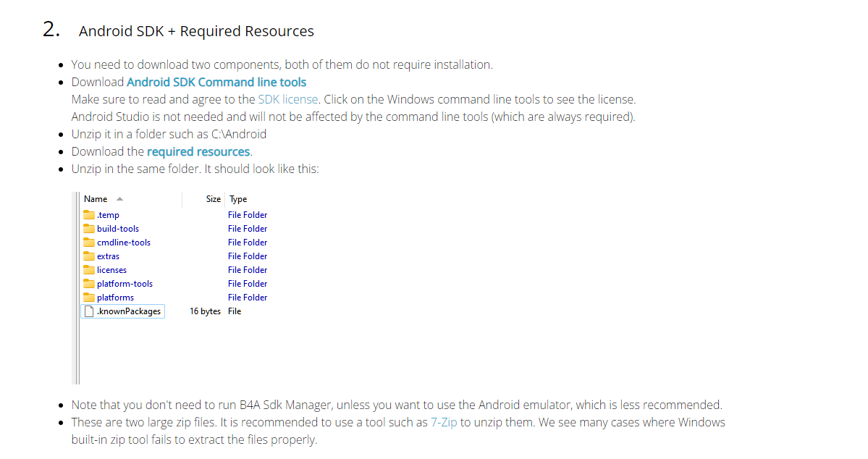The width and height of the screenshot is (868, 459).
Task: Select the .knownPackages file name
Action: tap(129, 311)
